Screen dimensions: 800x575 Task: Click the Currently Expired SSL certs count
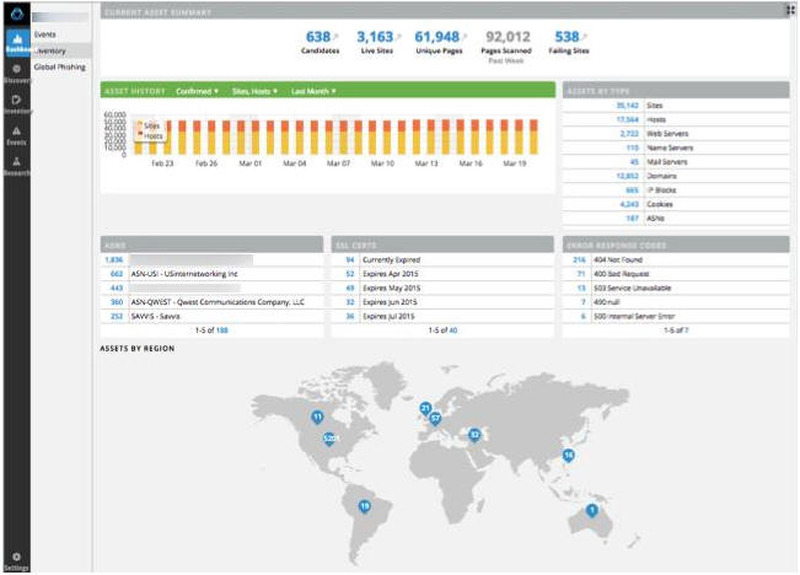point(349,259)
